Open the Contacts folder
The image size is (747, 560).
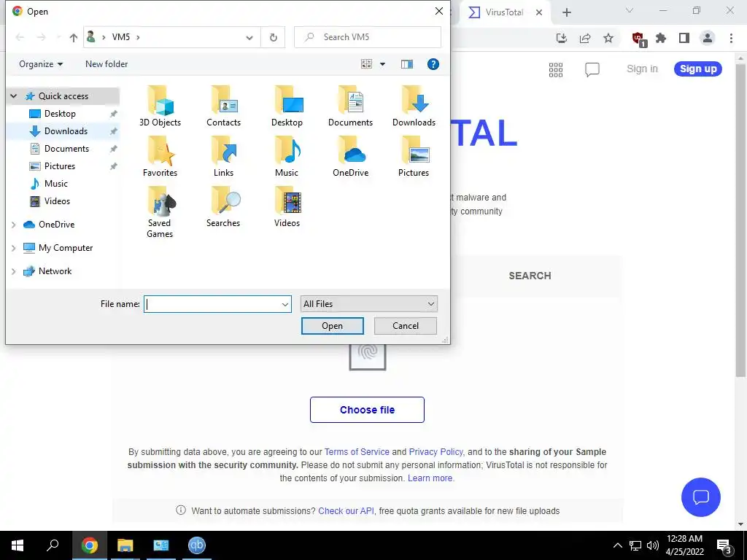click(x=223, y=106)
